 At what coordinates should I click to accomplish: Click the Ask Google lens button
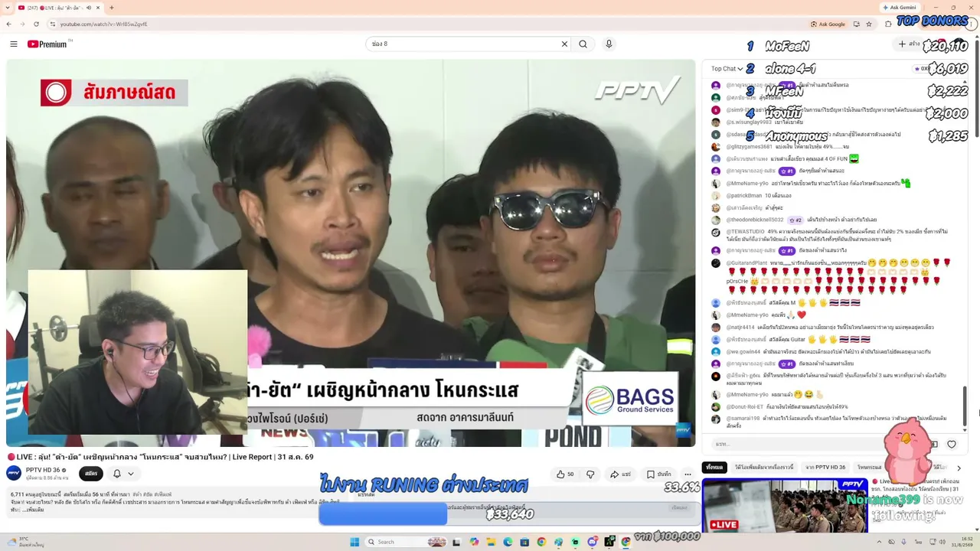828,24
